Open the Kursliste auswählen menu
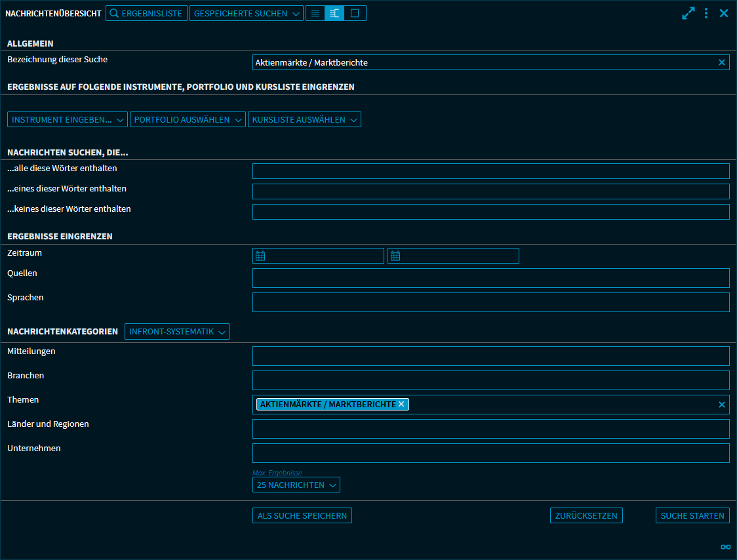 tap(304, 119)
